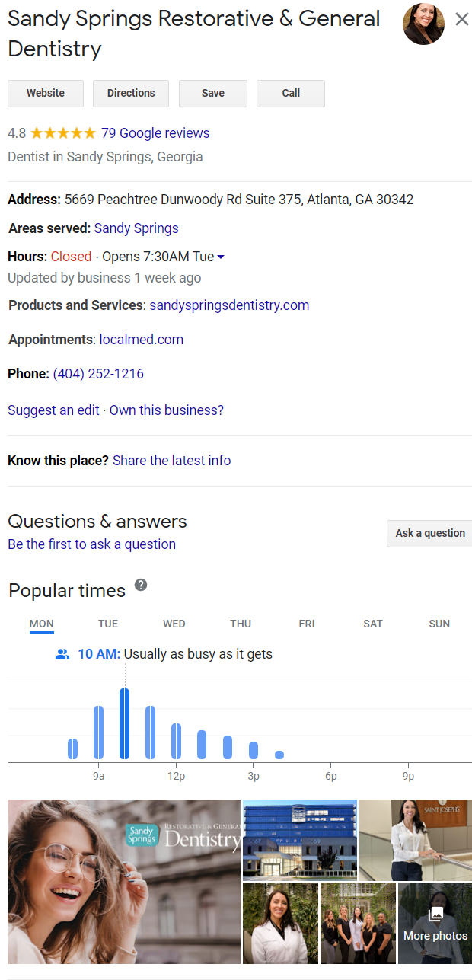Expand the business hours dropdown arrow
The width and height of the screenshot is (472, 980).
[x=221, y=257]
